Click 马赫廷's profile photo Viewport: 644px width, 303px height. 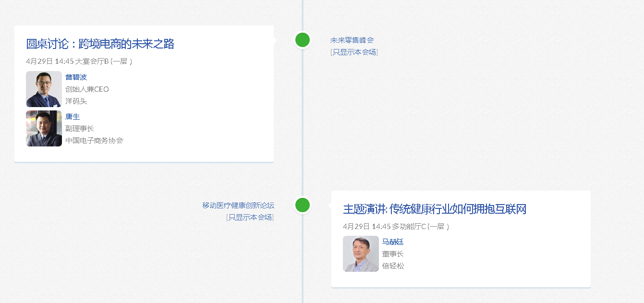pos(361,254)
